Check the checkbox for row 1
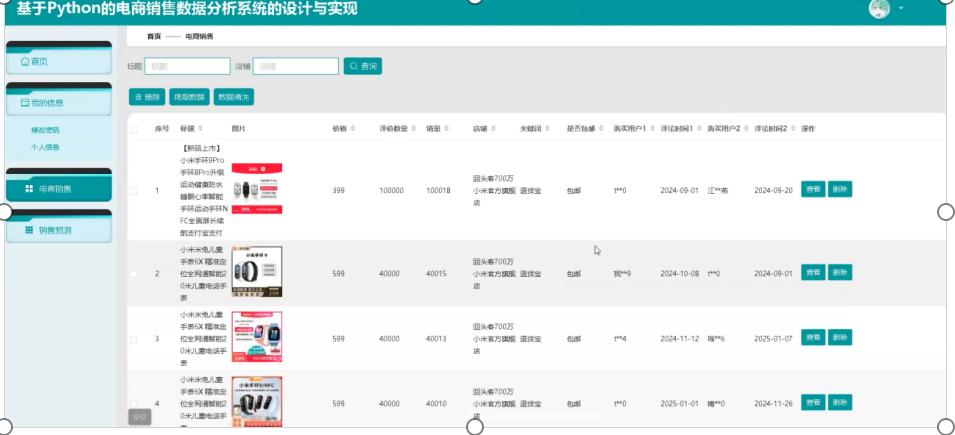 click(133, 191)
